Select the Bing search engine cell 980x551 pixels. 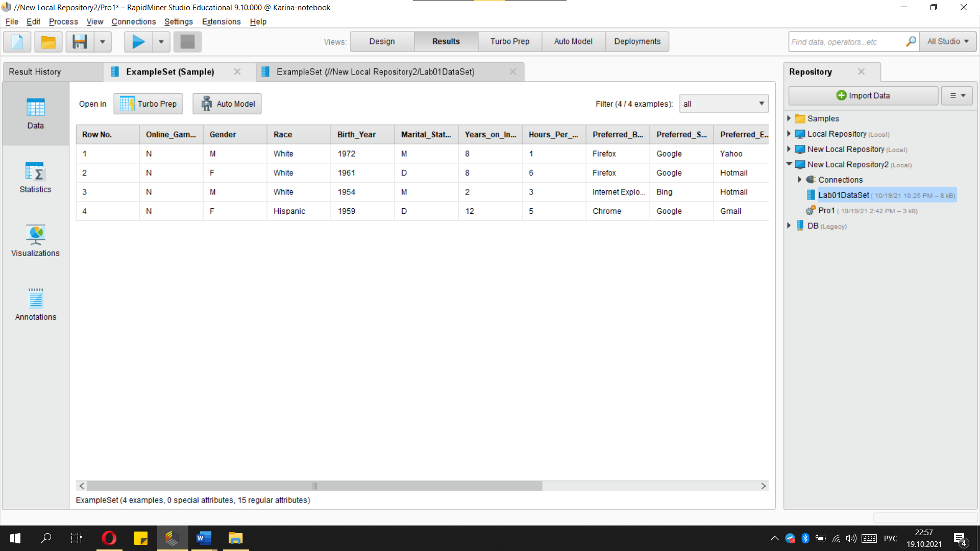pyautogui.click(x=681, y=192)
